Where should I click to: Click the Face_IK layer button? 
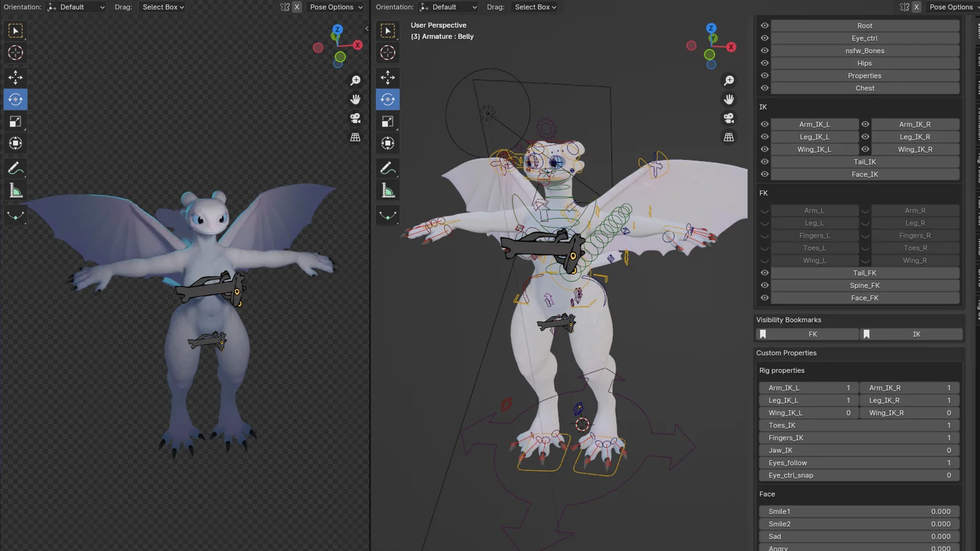[864, 174]
